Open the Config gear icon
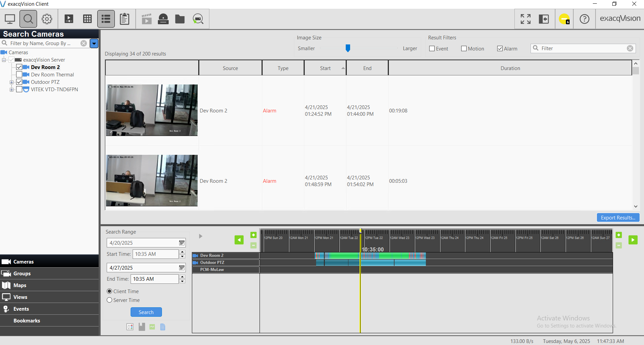The width and height of the screenshot is (644, 345). pos(47,19)
